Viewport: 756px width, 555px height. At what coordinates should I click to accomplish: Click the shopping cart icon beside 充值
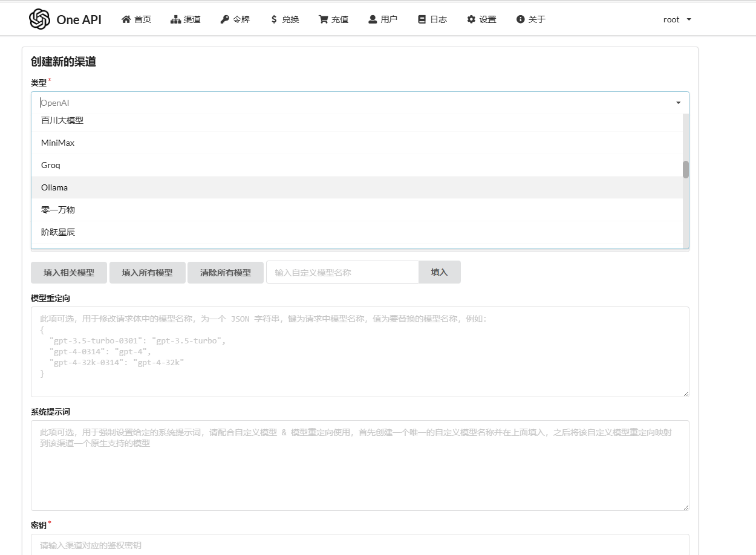pyautogui.click(x=324, y=19)
